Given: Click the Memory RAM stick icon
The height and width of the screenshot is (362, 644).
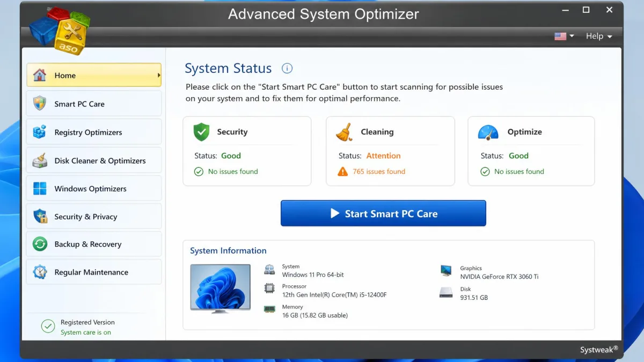Looking at the screenshot, I should [269, 309].
